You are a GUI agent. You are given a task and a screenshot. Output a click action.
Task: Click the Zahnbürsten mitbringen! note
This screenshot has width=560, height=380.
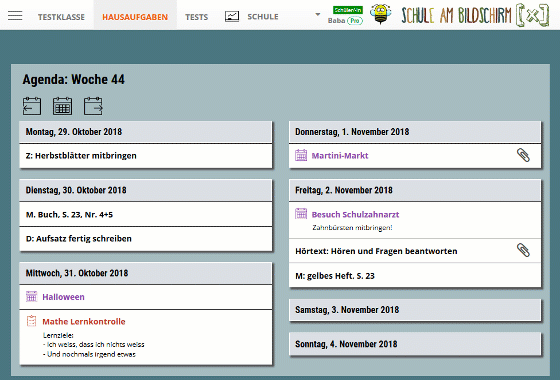point(352,228)
